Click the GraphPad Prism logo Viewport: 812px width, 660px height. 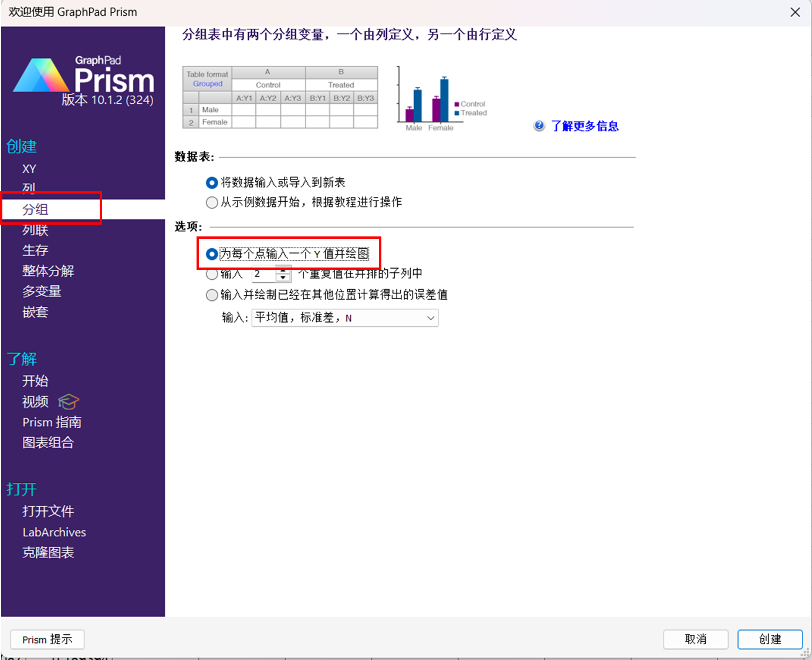point(83,75)
